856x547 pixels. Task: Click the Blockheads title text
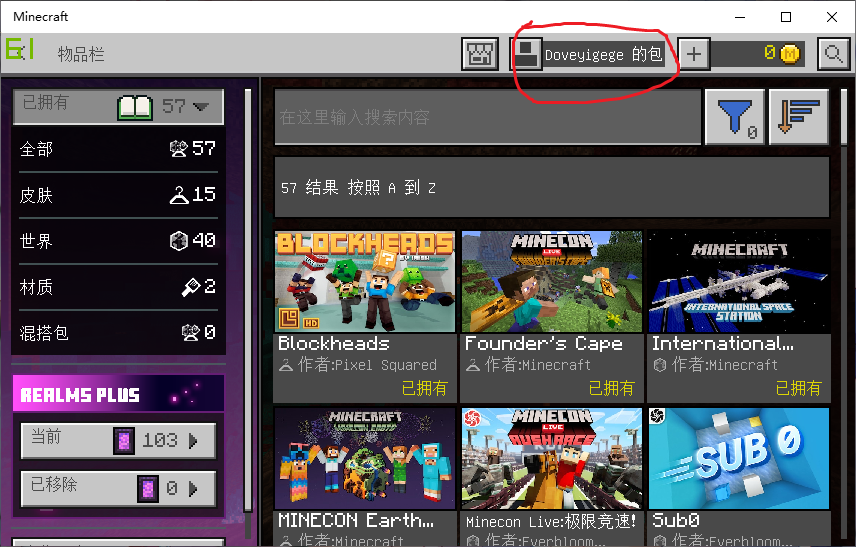click(x=334, y=343)
